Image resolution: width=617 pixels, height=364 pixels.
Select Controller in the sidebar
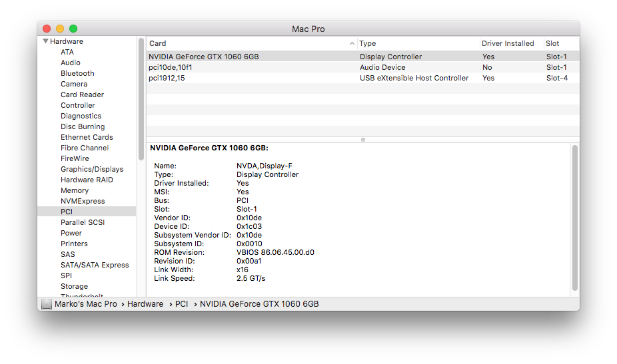pyautogui.click(x=78, y=105)
